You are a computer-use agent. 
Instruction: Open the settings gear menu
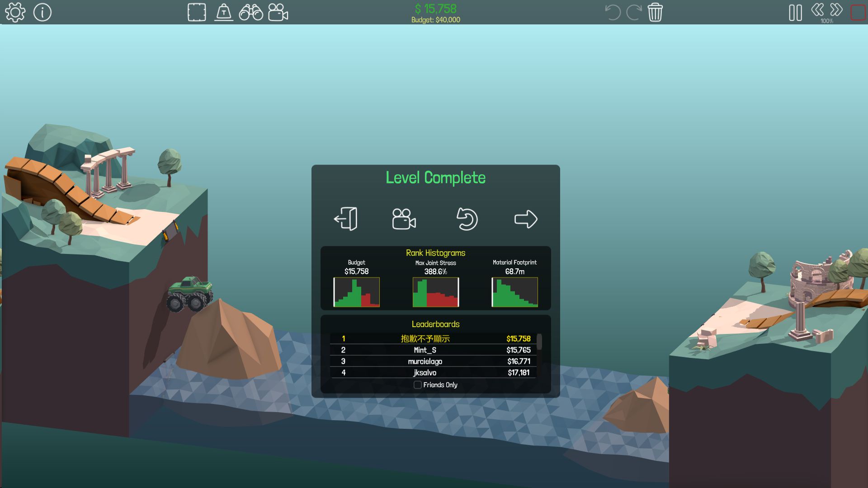click(15, 12)
